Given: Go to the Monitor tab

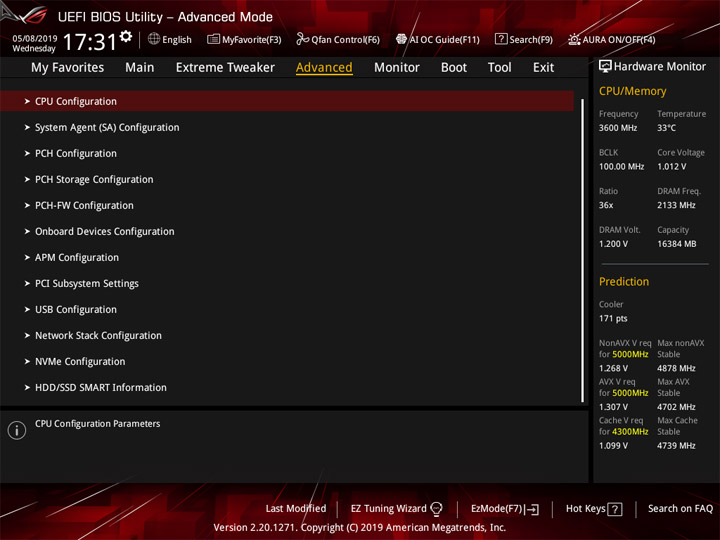Looking at the screenshot, I should [x=397, y=68].
